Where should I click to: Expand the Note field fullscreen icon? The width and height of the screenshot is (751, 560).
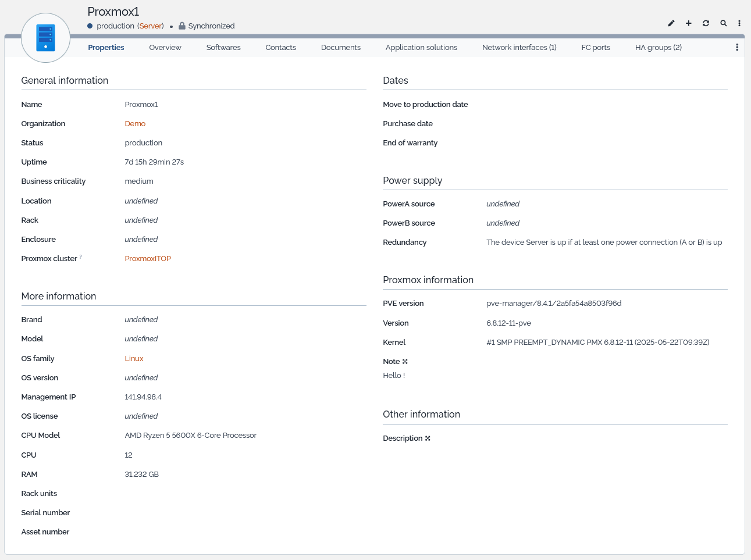(x=405, y=362)
